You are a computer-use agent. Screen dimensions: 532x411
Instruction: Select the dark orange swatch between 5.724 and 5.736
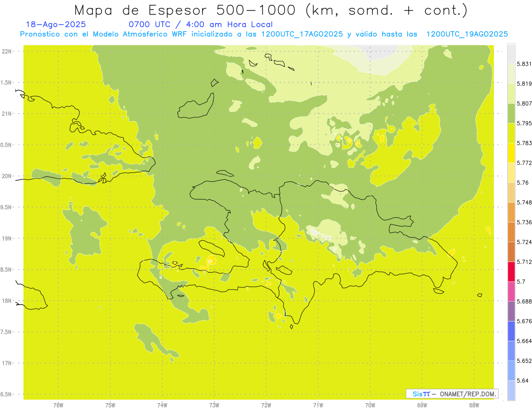(x=511, y=232)
